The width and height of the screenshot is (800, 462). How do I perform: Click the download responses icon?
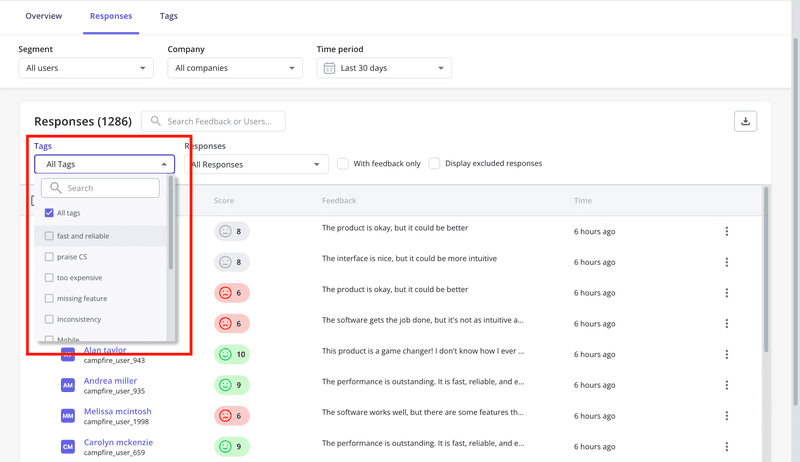744,121
